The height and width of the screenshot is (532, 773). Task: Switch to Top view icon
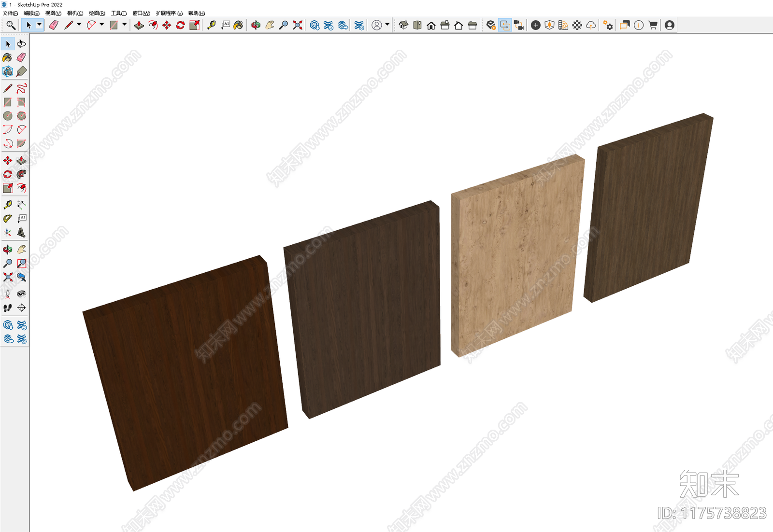pos(417,25)
